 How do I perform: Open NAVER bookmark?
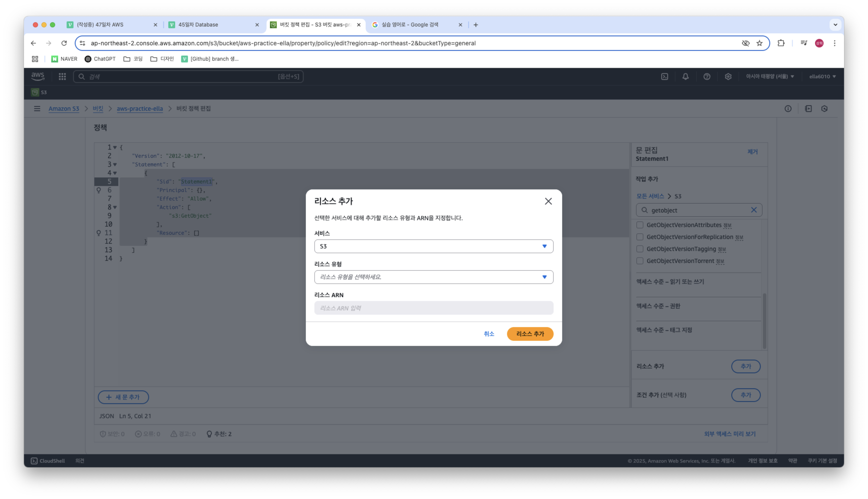(x=64, y=59)
